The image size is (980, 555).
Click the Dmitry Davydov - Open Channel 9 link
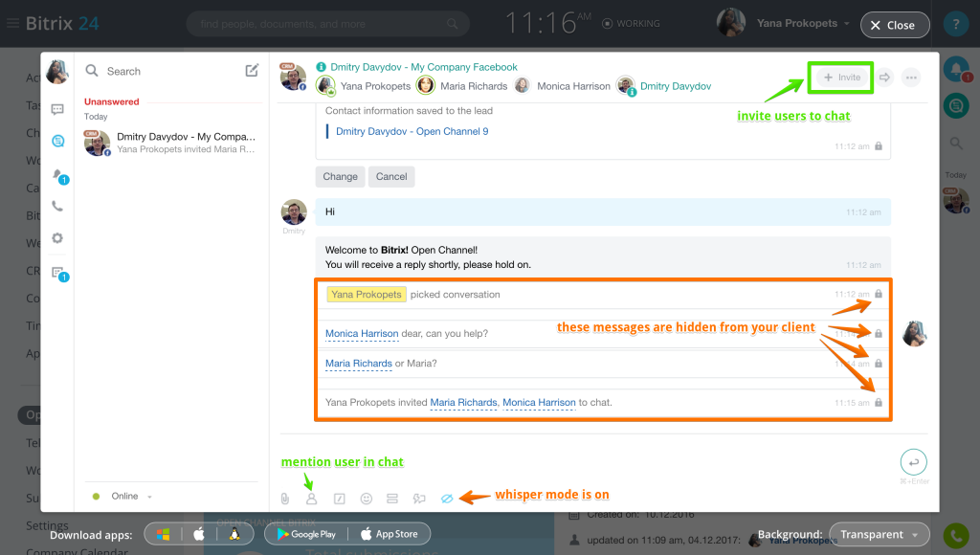point(412,131)
